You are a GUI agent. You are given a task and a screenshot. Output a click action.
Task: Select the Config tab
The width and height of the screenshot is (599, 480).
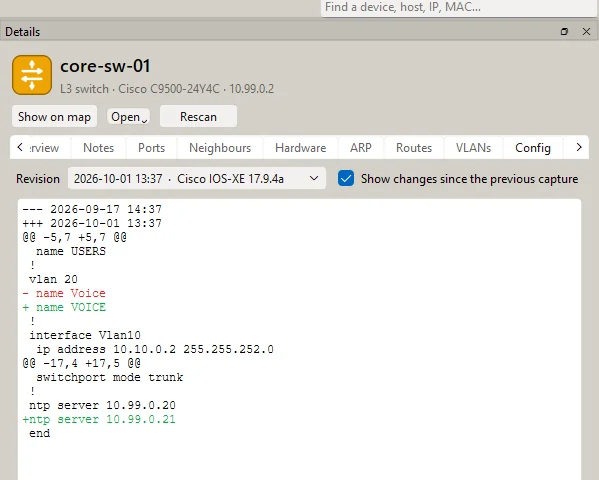point(533,148)
